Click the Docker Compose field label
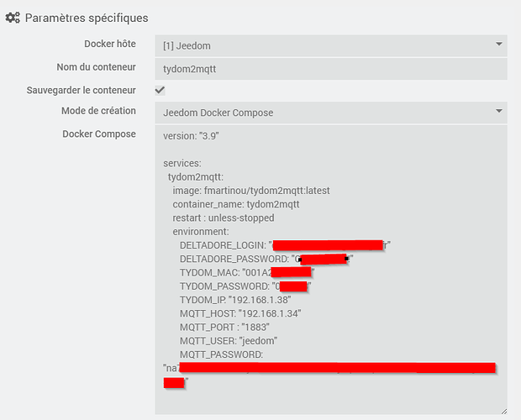Image resolution: width=521 pixels, height=420 pixels. [x=99, y=134]
